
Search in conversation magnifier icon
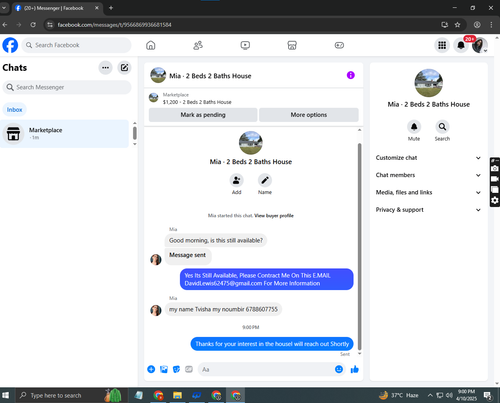(442, 127)
